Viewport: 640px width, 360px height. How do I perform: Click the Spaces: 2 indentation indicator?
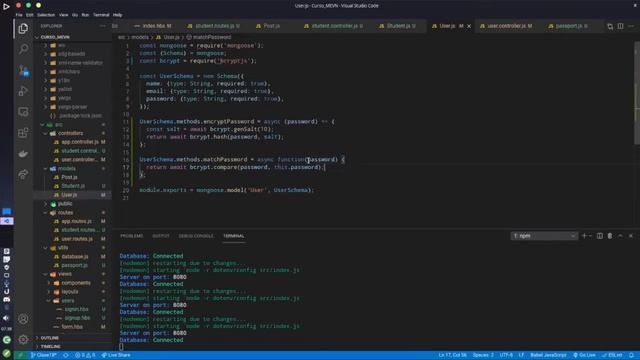click(483, 355)
